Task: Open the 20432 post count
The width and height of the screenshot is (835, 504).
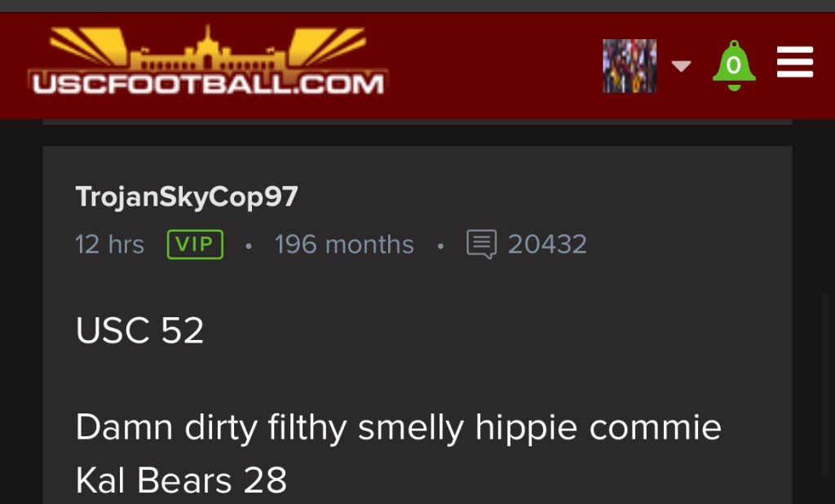Action: coord(547,245)
